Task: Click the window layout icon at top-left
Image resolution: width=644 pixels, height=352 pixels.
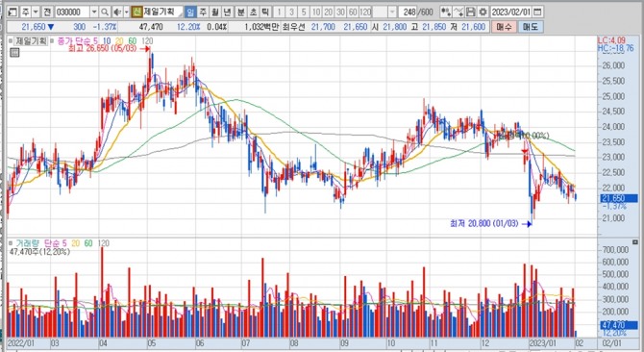Action: point(12,12)
